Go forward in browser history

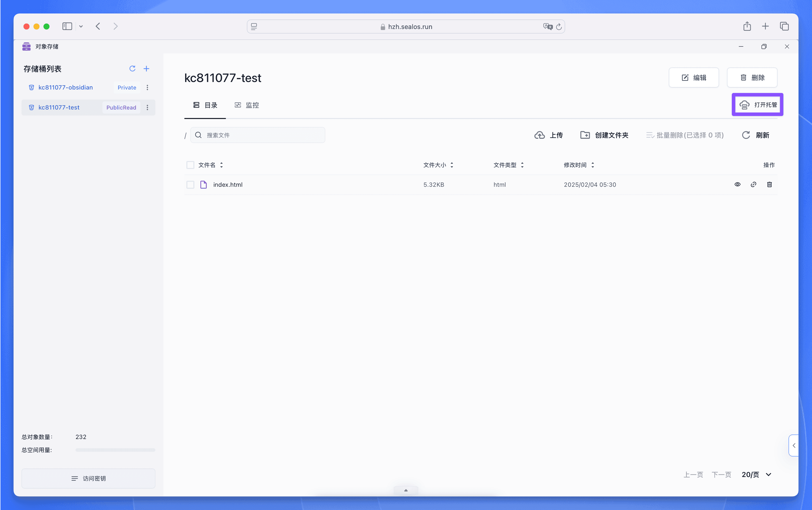coord(116,26)
